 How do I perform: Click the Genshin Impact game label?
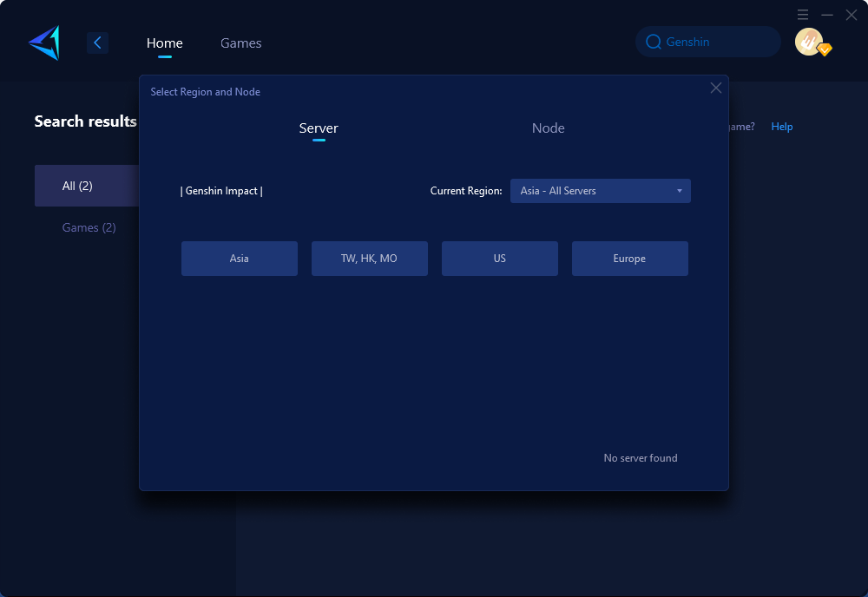coord(221,191)
